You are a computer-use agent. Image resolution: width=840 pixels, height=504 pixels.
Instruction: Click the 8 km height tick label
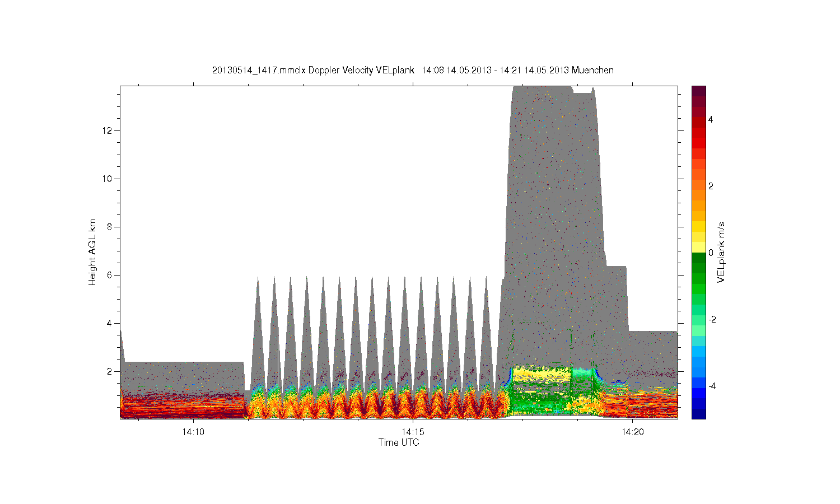[110, 227]
